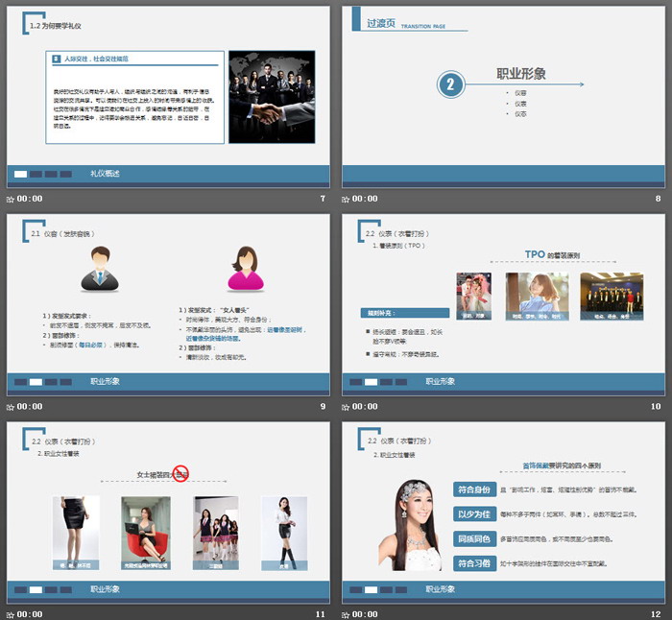672x620 pixels.
Task: Click transition star icon under slide 10
Action: tap(347, 406)
